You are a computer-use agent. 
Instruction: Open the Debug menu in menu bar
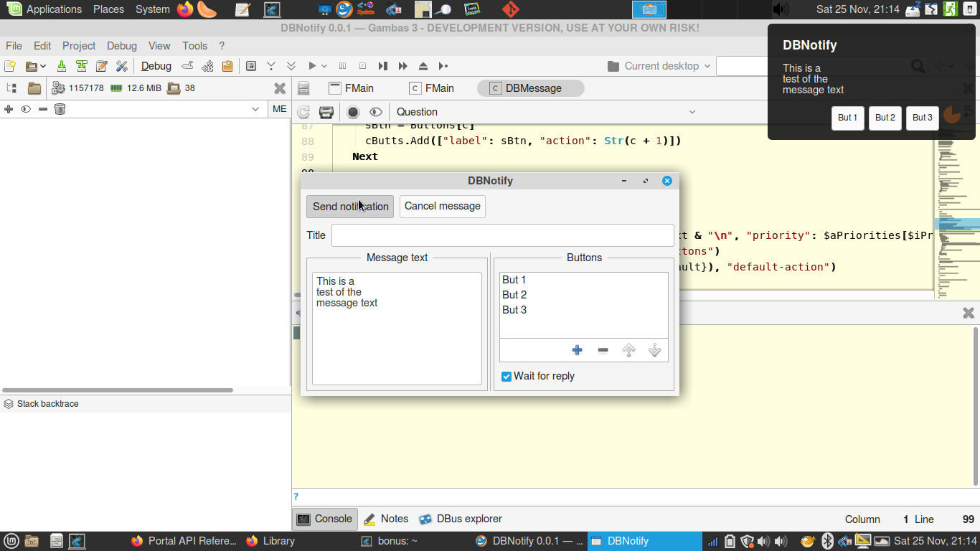121,46
